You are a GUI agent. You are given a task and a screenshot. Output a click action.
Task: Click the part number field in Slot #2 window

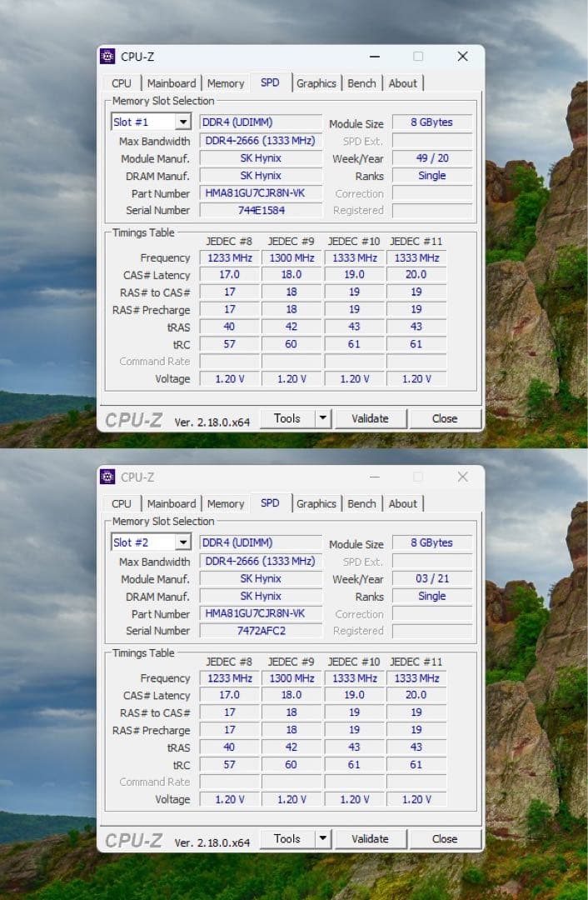261,613
